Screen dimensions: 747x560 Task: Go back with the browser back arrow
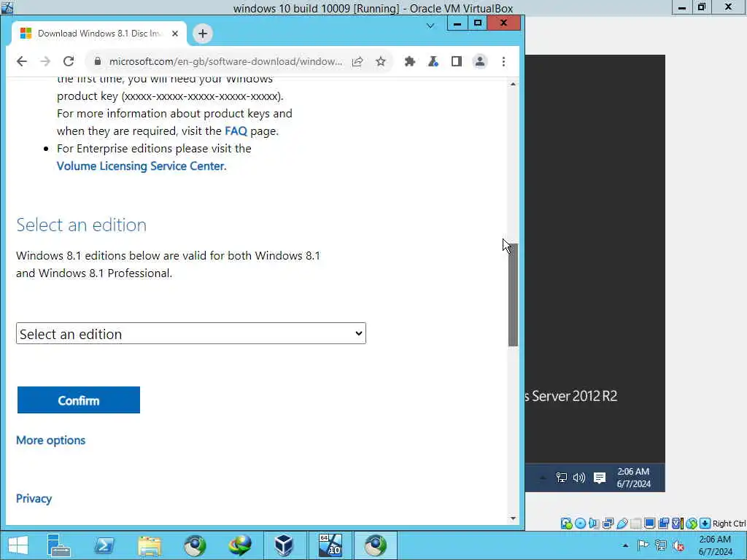(22, 61)
